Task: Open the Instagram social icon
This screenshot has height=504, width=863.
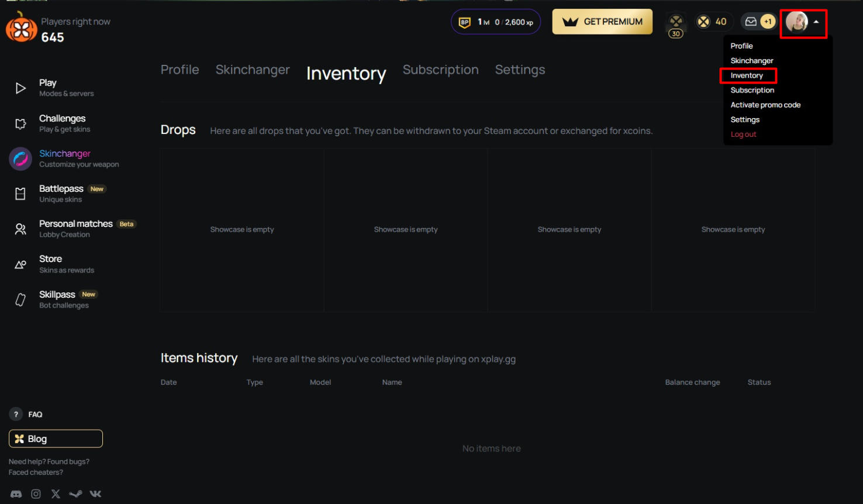Action: click(x=36, y=494)
